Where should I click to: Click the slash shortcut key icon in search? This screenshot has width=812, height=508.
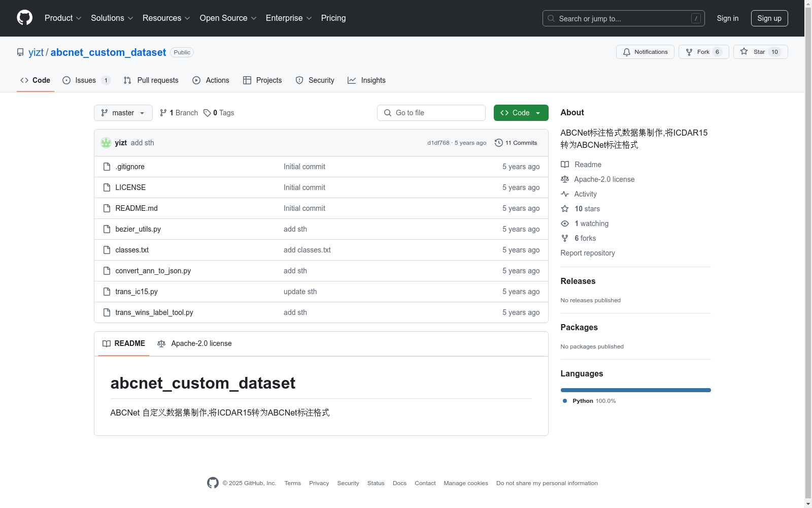pos(696,18)
